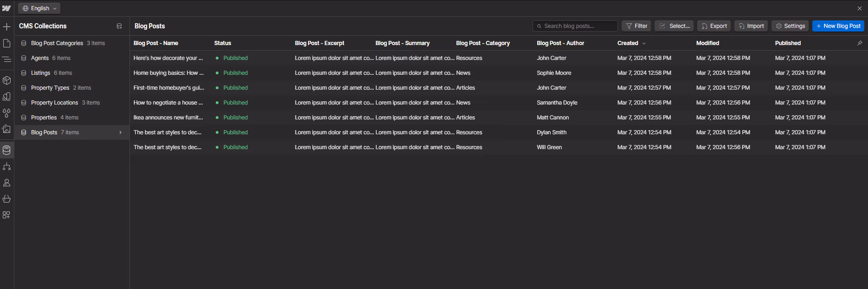
Task: Open the Users account icon
Action: tap(6, 183)
